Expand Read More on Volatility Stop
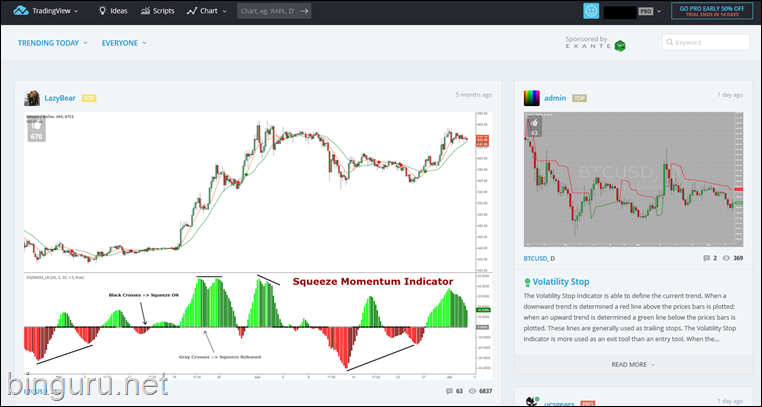 click(x=633, y=364)
